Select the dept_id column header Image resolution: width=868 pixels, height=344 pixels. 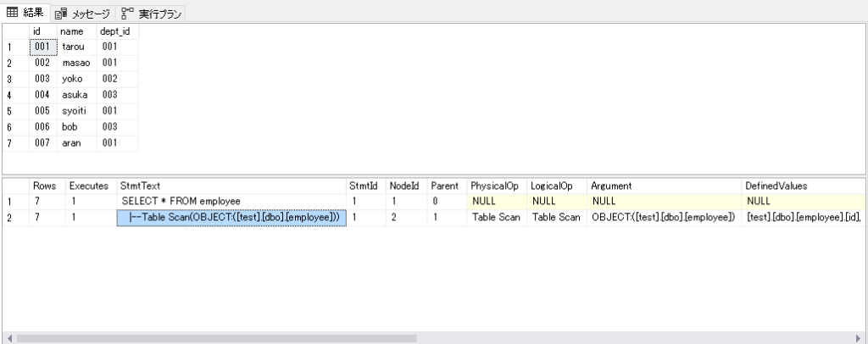(x=117, y=31)
